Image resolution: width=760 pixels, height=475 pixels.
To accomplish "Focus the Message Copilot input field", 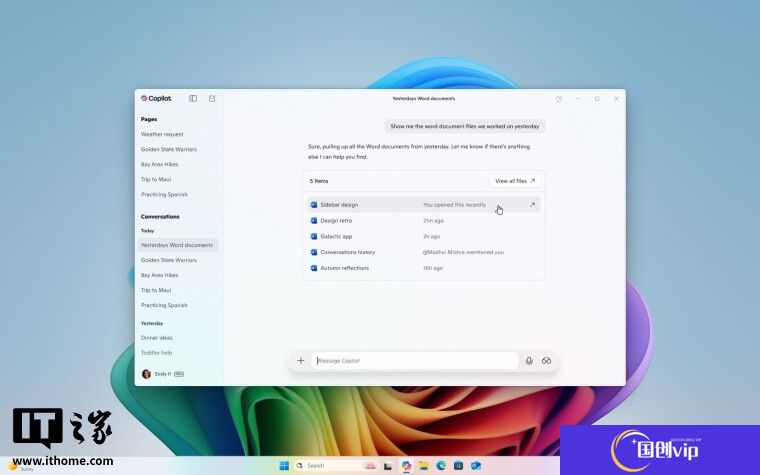I will (x=415, y=361).
